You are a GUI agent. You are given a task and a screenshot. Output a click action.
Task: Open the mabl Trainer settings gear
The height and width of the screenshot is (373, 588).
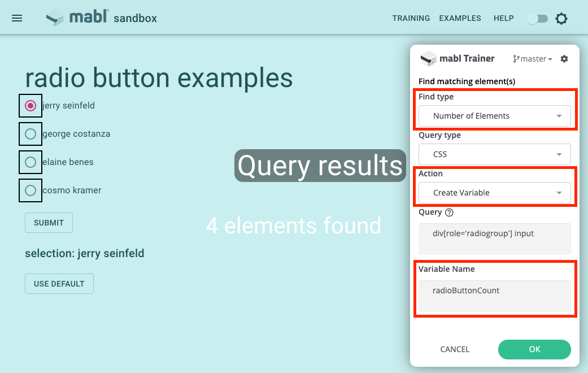click(x=564, y=58)
